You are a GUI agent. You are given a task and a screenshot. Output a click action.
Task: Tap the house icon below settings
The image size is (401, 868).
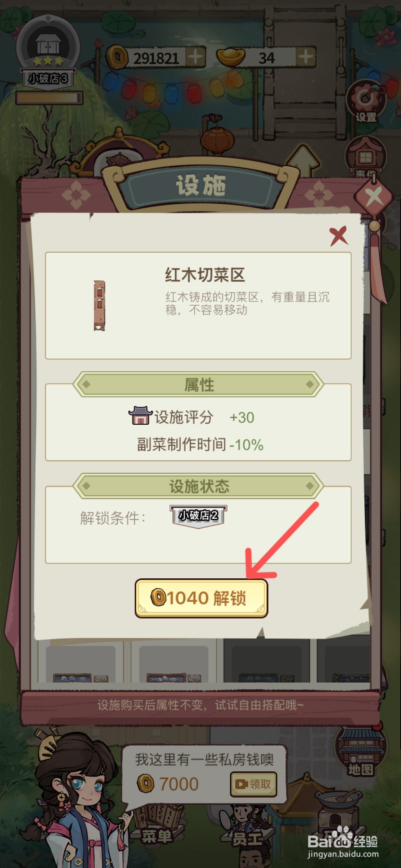[366, 156]
